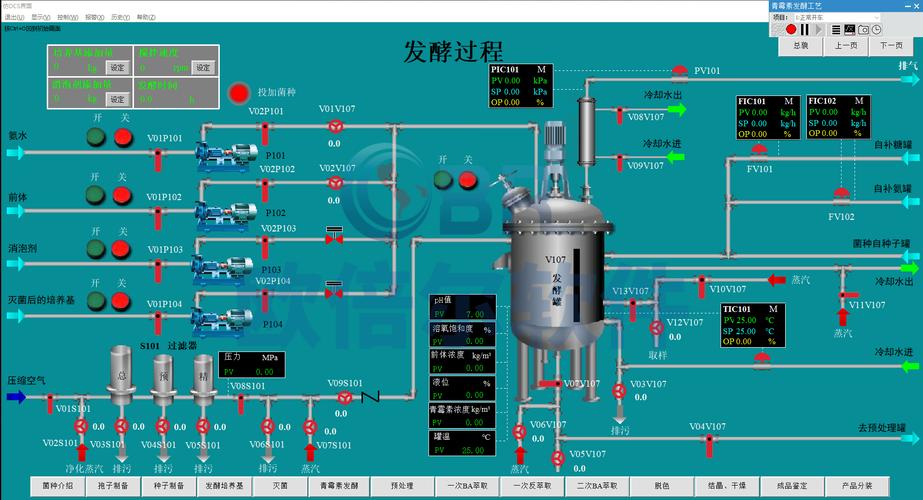Select control valve FV101

[760, 152]
